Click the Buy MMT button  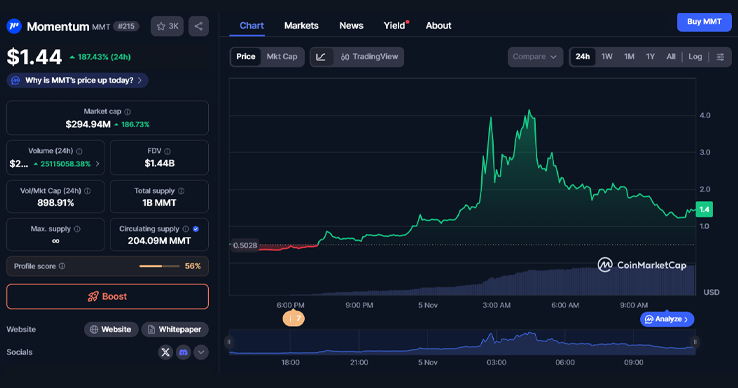(x=704, y=22)
